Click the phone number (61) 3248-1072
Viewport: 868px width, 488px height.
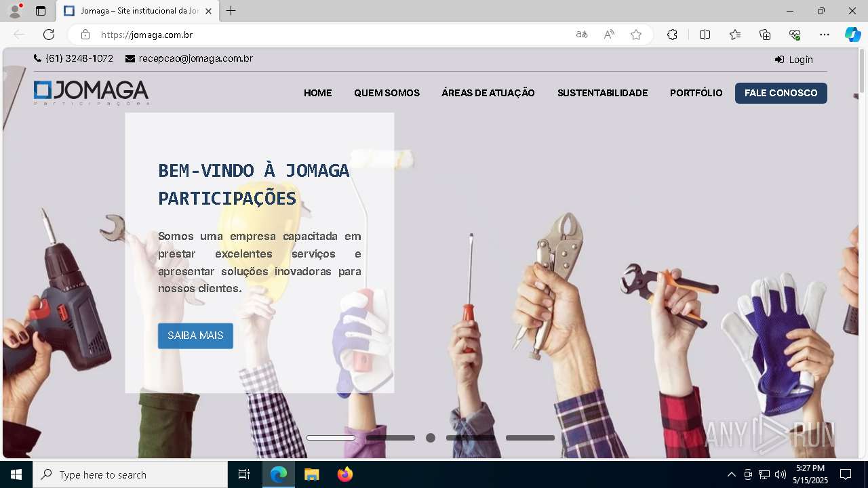coord(79,58)
